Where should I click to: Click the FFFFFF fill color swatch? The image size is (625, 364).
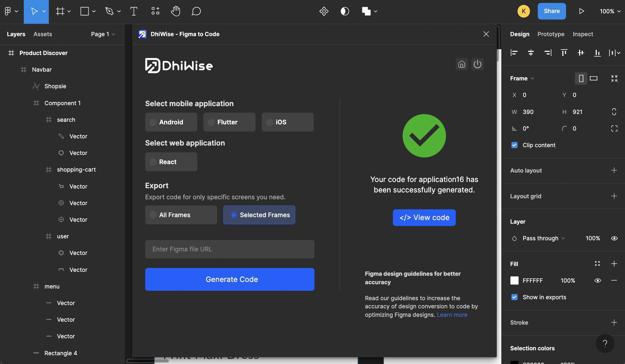[x=514, y=281]
